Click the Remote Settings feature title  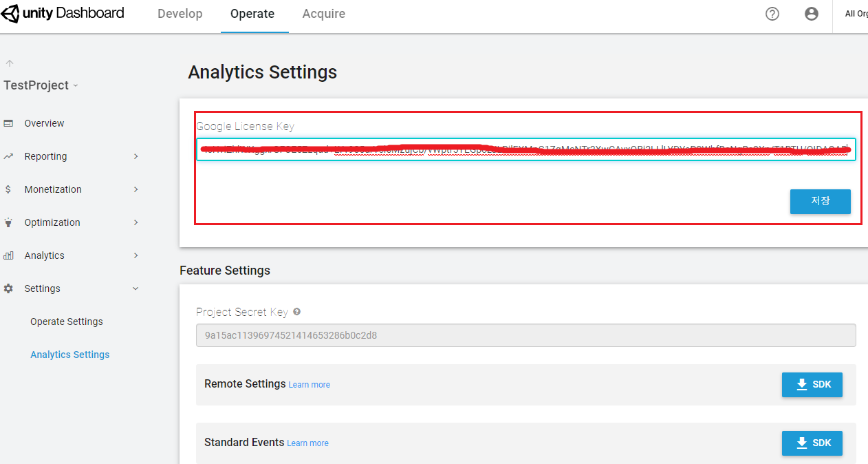pyautogui.click(x=245, y=383)
